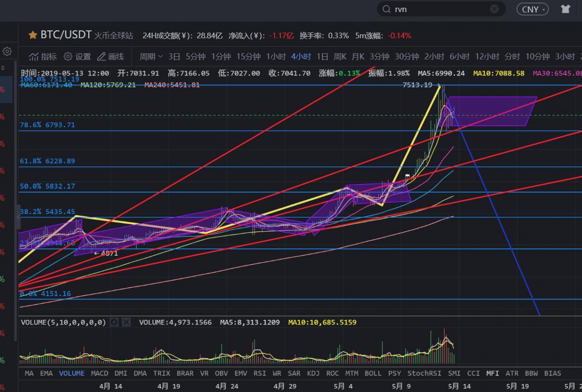Image resolution: width=582 pixels, height=392 pixels.
Task: Select the active 4小时 period
Action: point(301,57)
